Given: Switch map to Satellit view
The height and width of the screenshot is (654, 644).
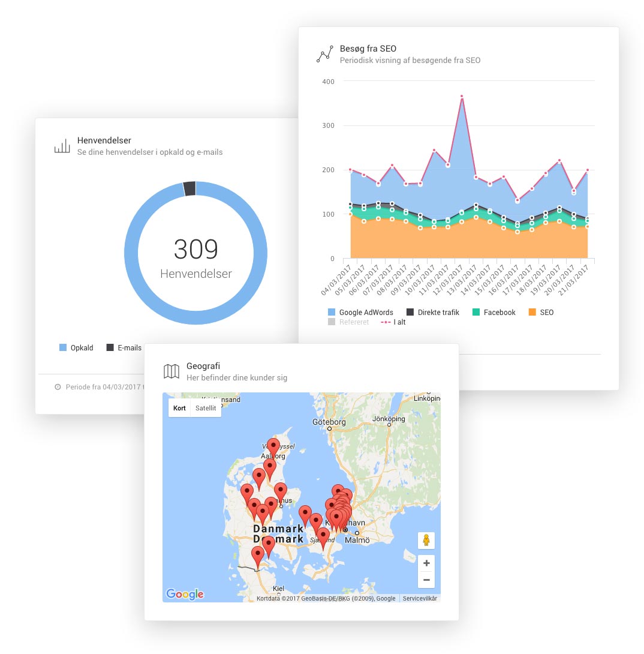Looking at the screenshot, I should [206, 408].
